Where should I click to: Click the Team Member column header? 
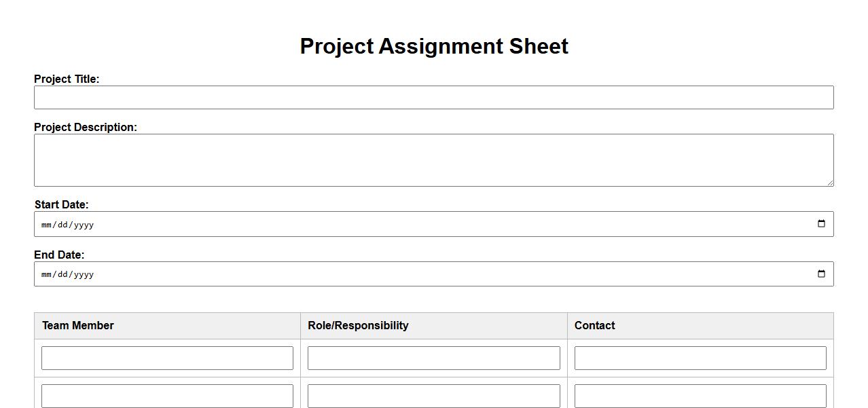pyautogui.click(x=78, y=326)
